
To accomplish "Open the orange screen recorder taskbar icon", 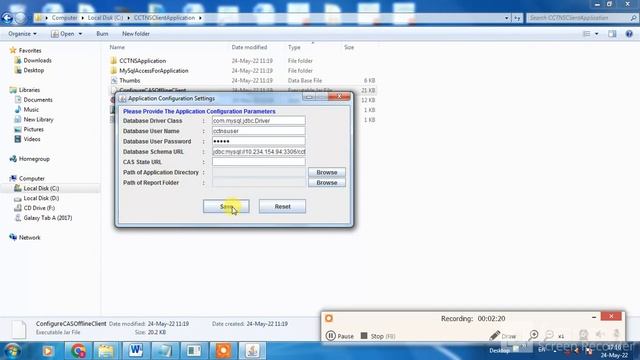I will (223, 351).
